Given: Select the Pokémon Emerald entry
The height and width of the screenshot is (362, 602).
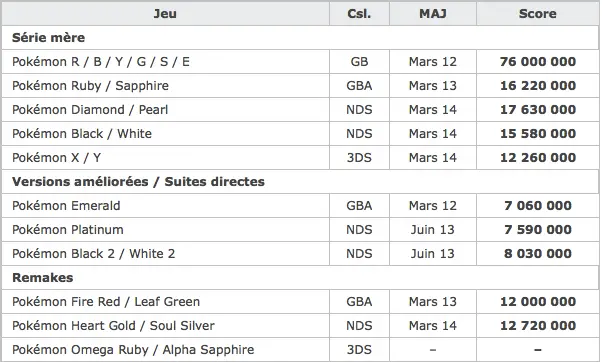Looking at the screenshot, I should [66, 206].
